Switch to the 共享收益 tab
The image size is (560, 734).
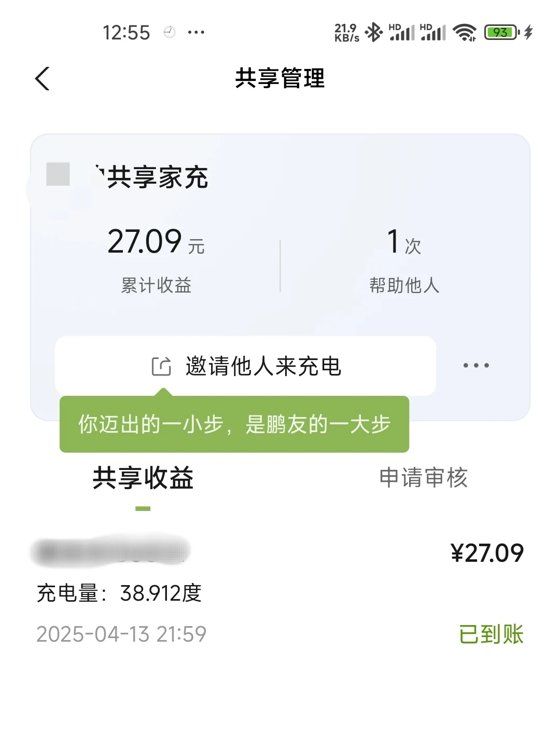click(143, 478)
